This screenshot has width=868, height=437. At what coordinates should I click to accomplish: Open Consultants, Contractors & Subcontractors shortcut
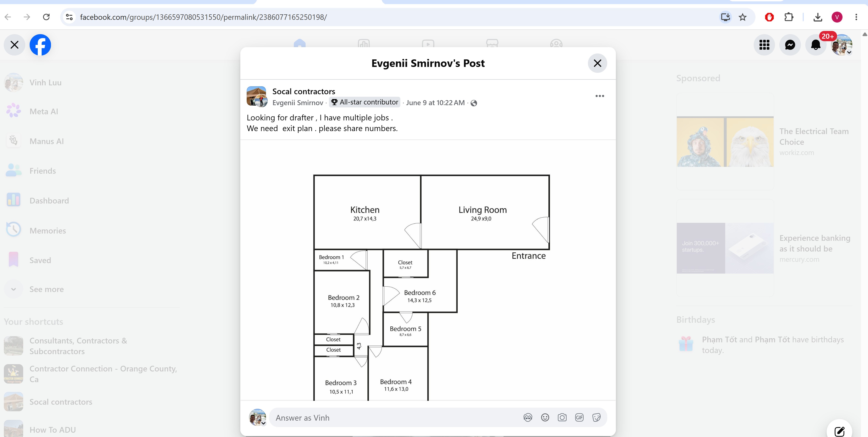point(91,346)
